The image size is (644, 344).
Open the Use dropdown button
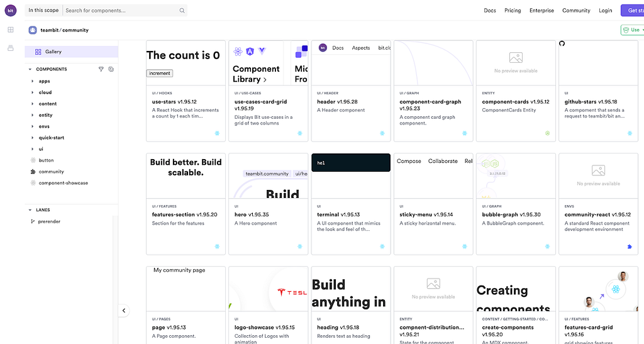[633, 30]
